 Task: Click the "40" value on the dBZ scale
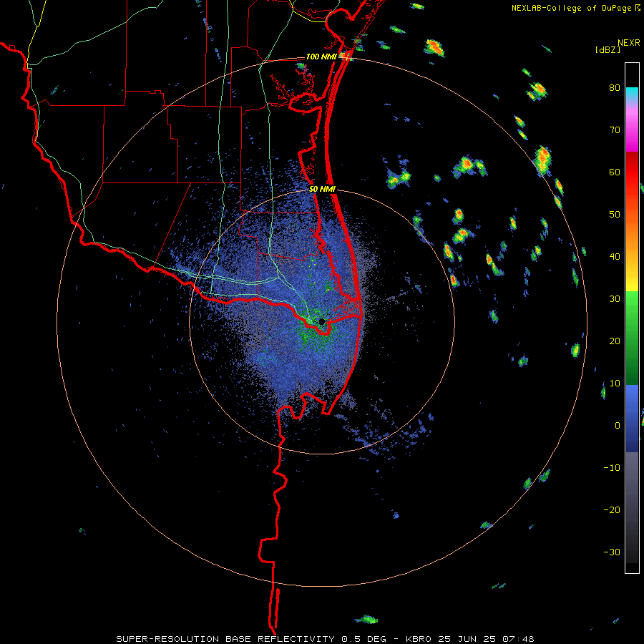pos(615,257)
